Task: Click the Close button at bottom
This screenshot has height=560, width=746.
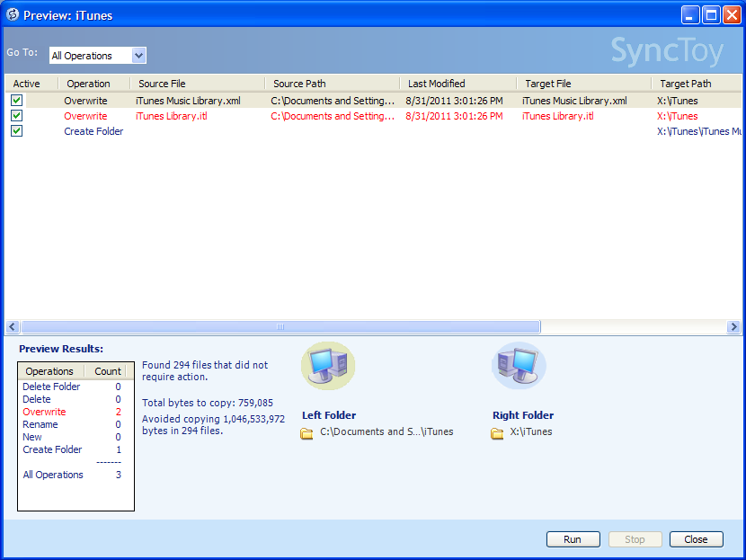Action: [696, 539]
